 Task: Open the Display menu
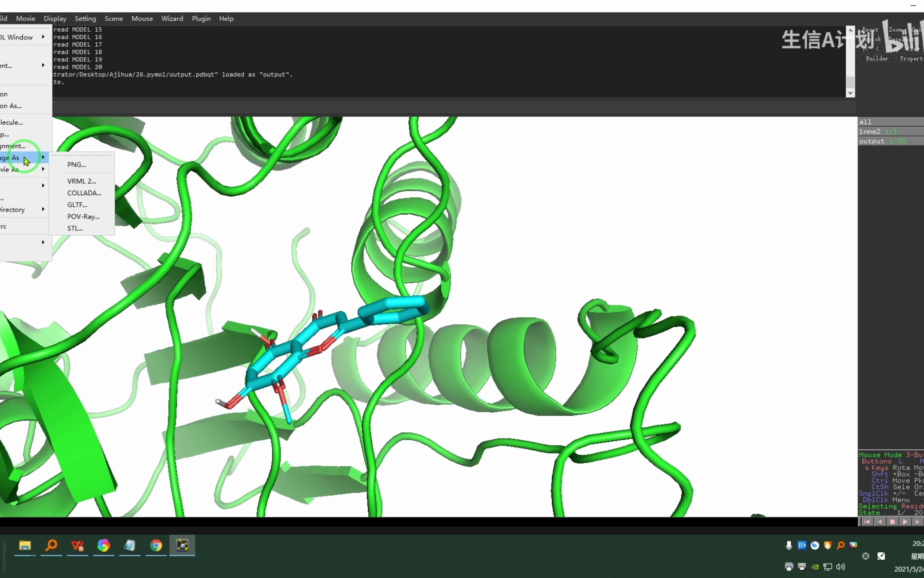click(x=55, y=19)
